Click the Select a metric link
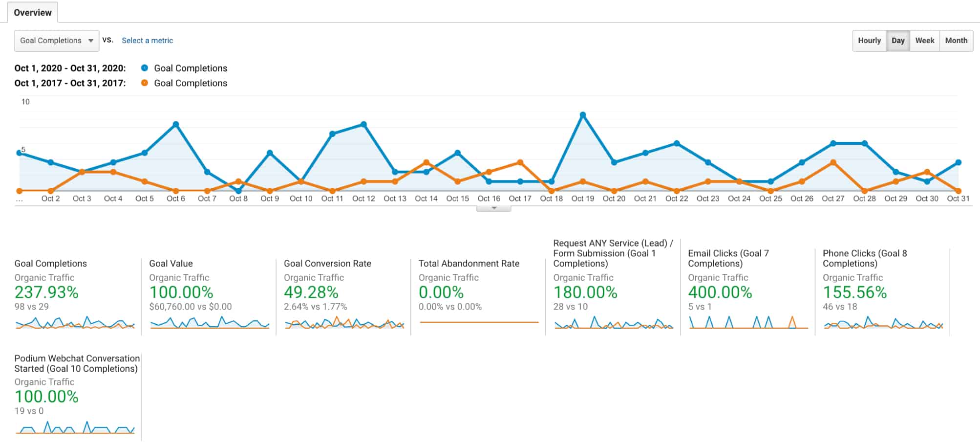Viewport: 980px width, 447px height. coord(147,41)
